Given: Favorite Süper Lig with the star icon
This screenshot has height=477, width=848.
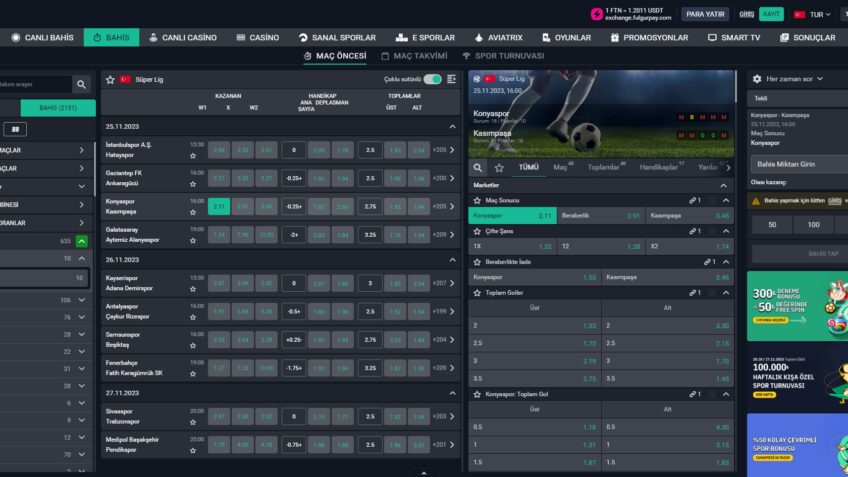Looking at the screenshot, I should point(110,79).
